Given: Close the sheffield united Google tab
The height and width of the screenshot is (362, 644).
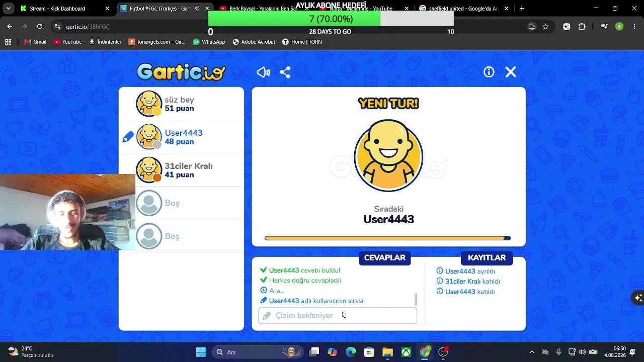Looking at the screenshot, I should (x=506, y=9).
